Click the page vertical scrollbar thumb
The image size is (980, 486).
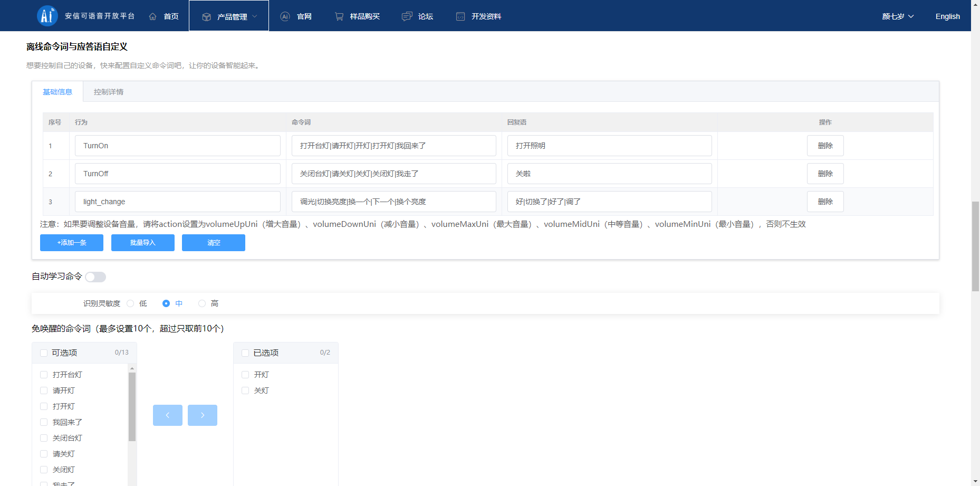coord(975,246)
